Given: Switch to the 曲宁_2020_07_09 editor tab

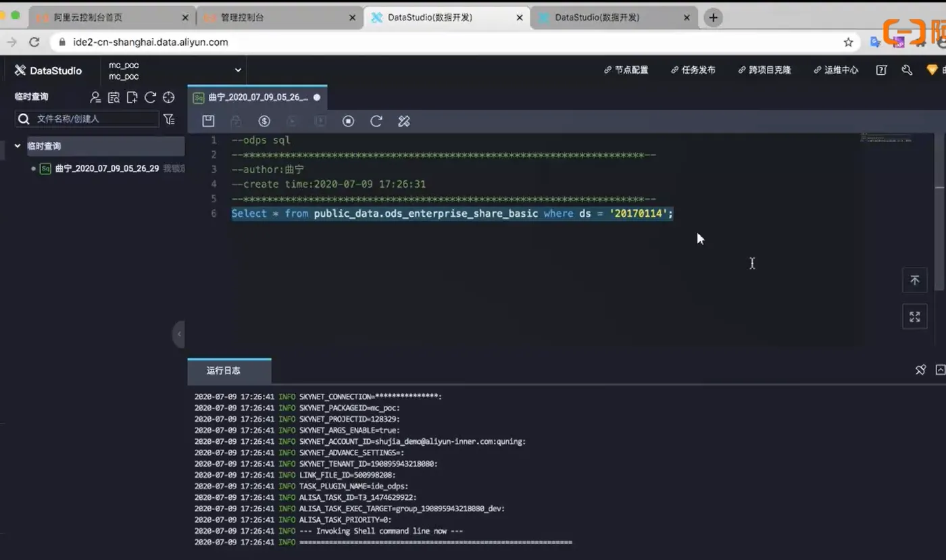Looking at the screenshot, I should pos(257,97).
